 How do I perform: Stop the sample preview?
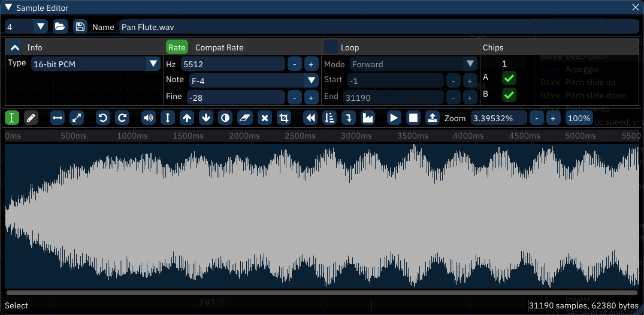coord(413,118)
